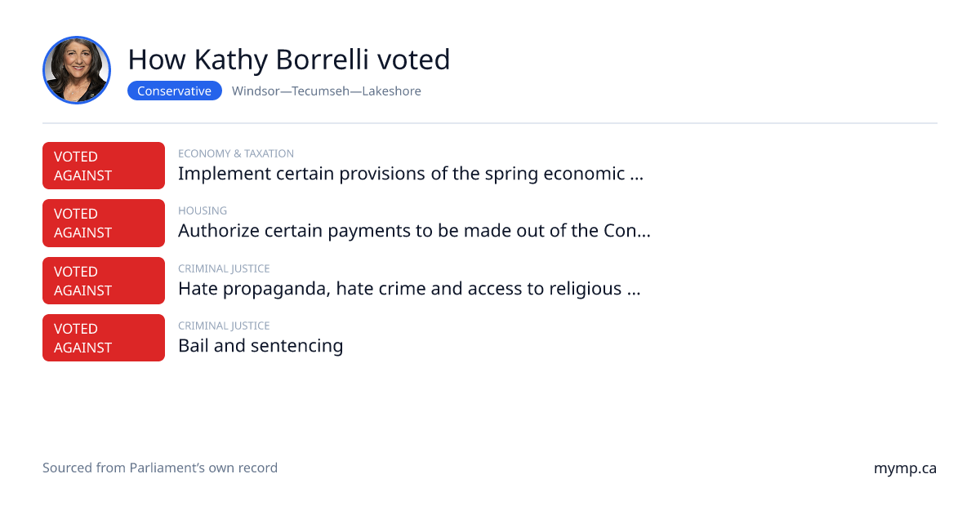Click Voted Against badge for Bail and sentencing

104,338
